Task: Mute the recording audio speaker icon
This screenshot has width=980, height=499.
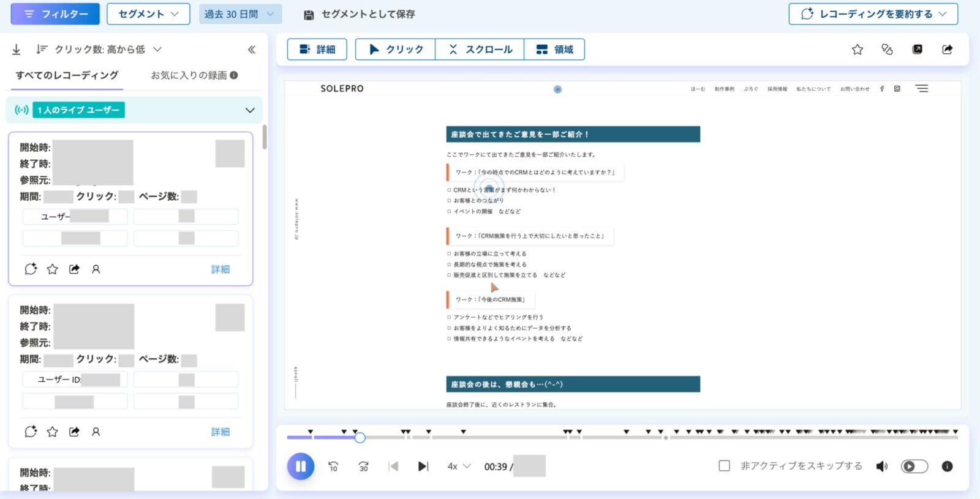Action: (881, 467)
